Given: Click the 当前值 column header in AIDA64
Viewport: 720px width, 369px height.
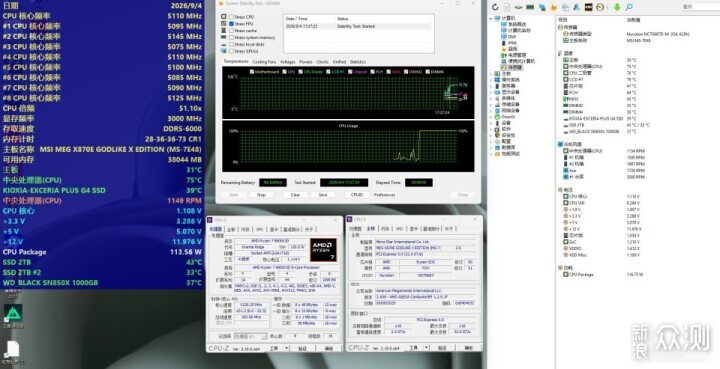Looking at the screenshot, I should [x=634, y=20].
